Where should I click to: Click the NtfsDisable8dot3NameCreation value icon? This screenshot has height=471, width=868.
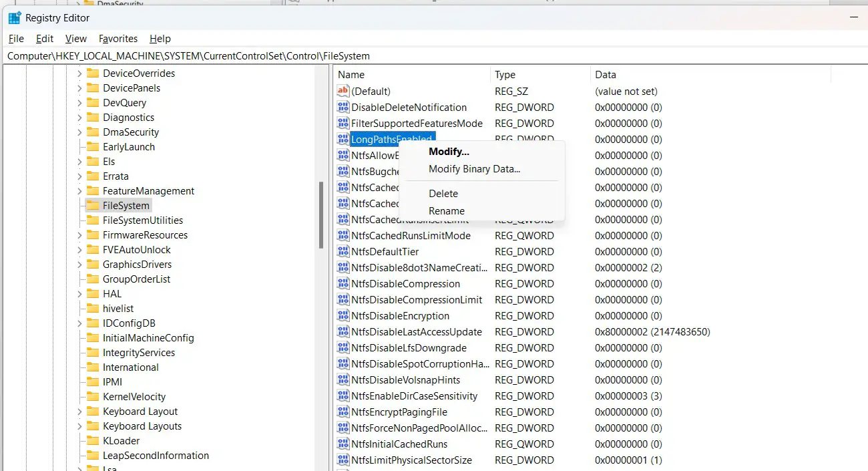pos(343,267)
